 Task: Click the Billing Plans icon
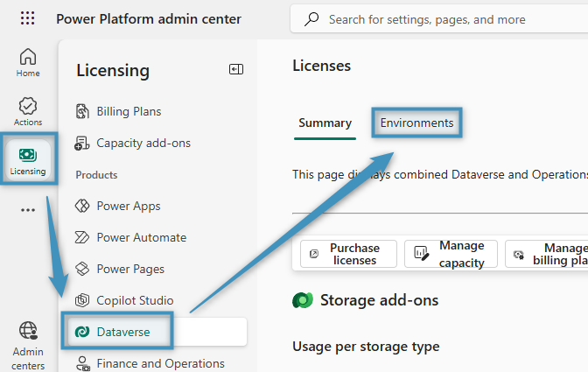coord(82,111)
